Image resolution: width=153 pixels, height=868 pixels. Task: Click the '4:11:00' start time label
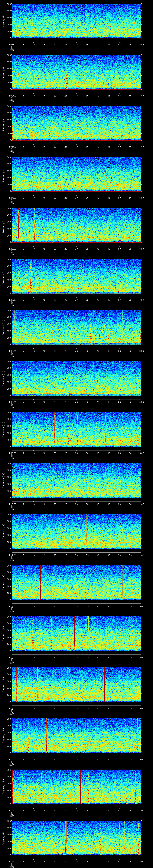pos(12,555)
